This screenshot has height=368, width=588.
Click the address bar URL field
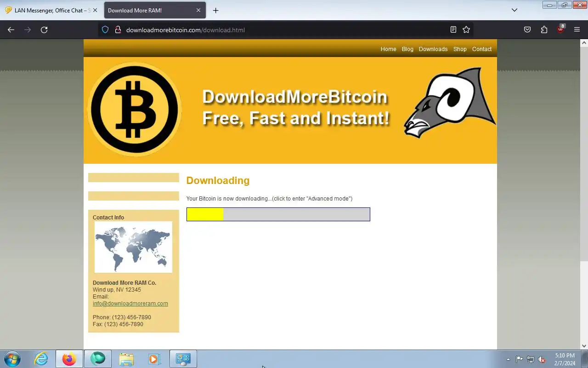[285, 30]
